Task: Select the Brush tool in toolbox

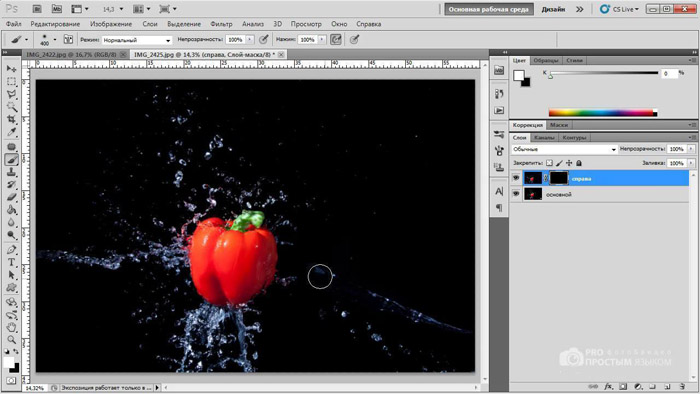Action: tap(12, 159)
